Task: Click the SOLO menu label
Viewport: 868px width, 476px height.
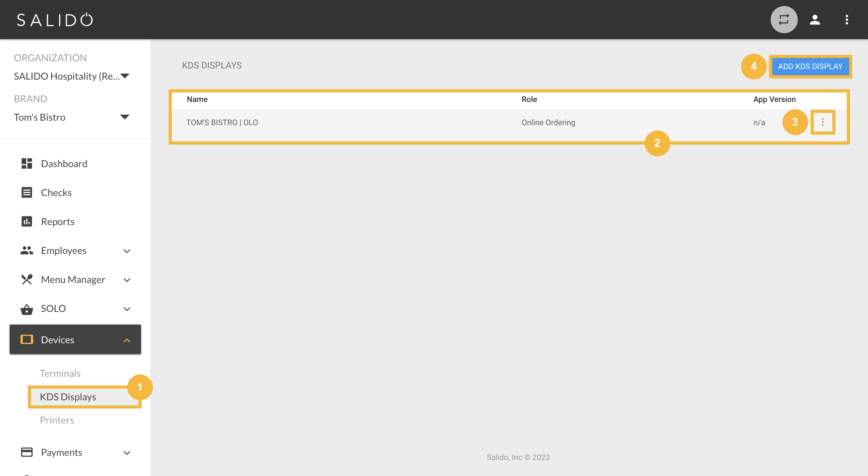Action: coord(53,309)
